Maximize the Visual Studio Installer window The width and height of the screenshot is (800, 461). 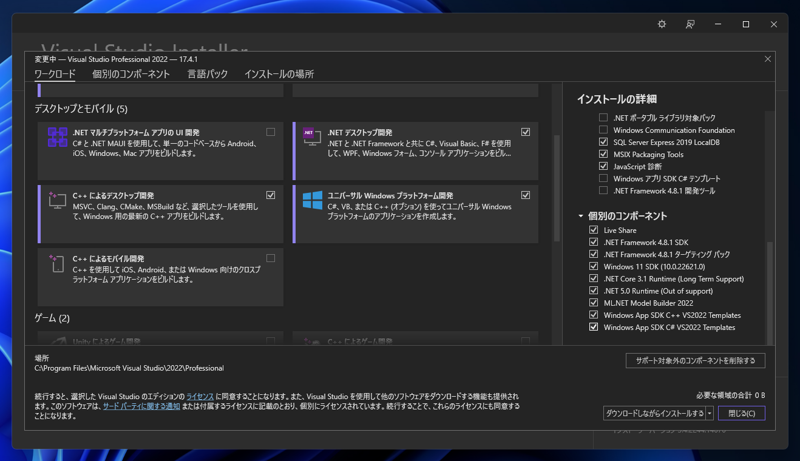pos(746,24)
